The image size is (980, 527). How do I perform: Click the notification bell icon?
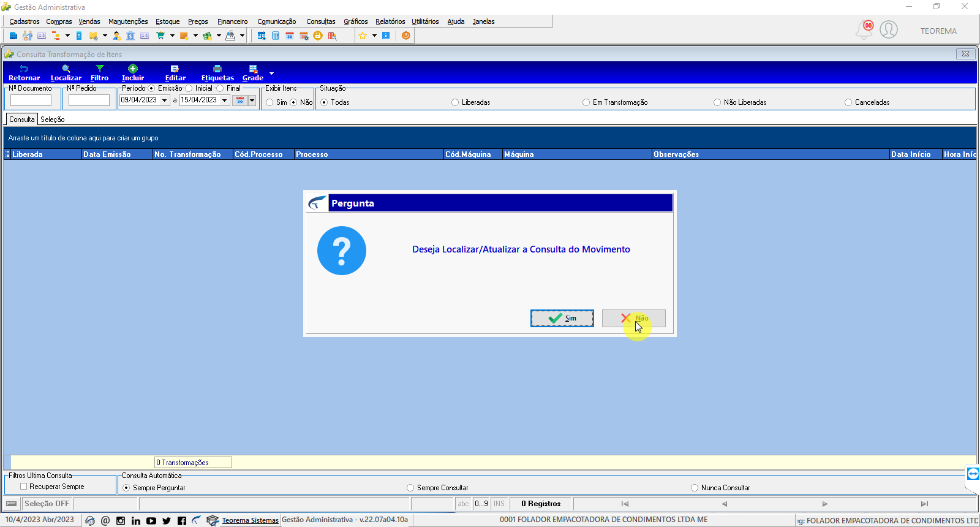click(x=864, y=29)
